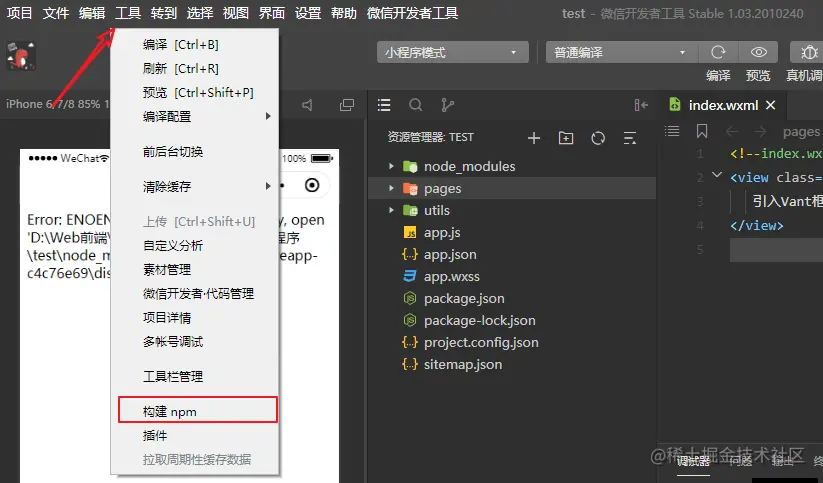This screenshot has width=823, height=483.
Task: Open the search panel icon
Action: [416, 105]
